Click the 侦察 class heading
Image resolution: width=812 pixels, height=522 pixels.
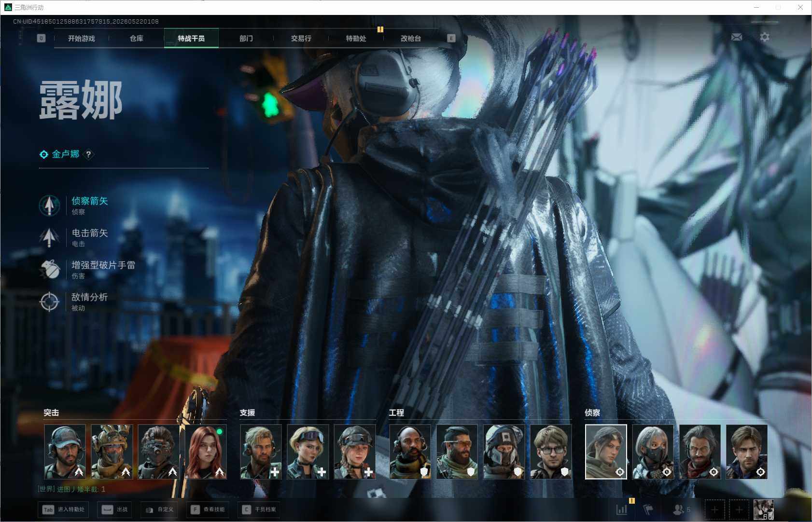(x=592, y=413)
